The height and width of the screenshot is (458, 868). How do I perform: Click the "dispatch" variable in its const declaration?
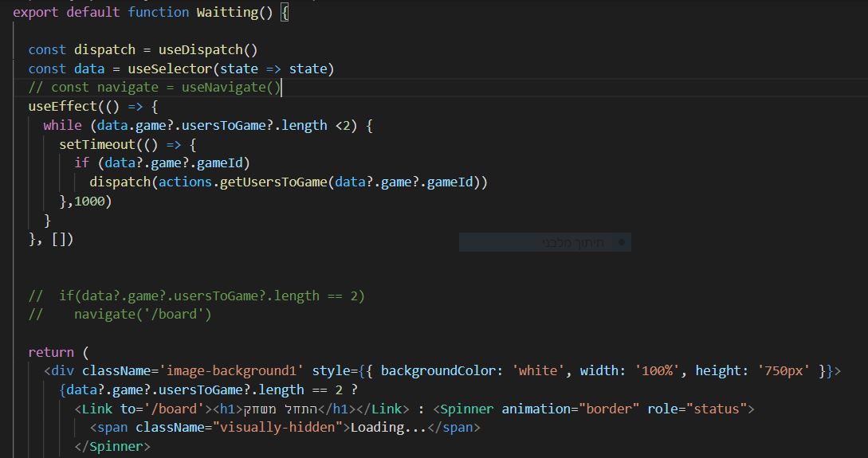104,49
